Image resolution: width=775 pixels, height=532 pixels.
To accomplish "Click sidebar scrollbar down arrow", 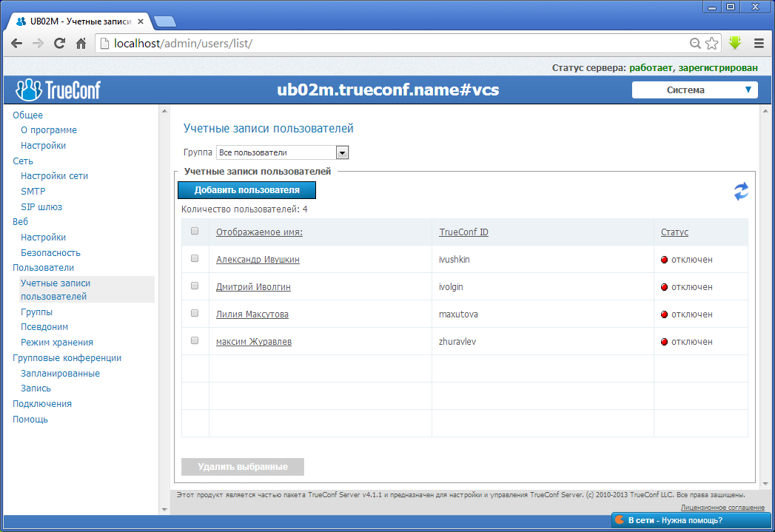I will click(164, 510).
